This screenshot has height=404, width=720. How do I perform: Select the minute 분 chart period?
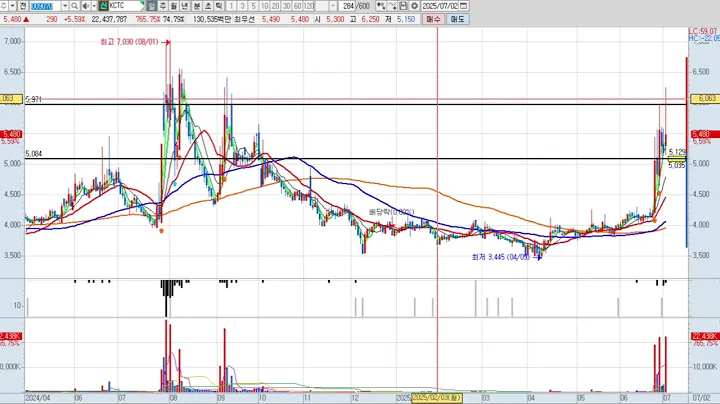coord(197,6)
